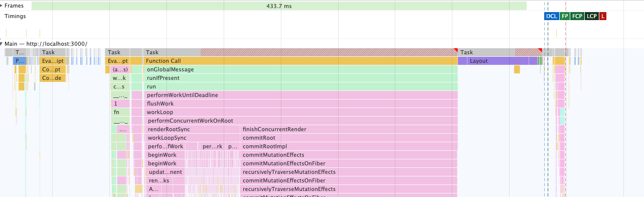The width and height of the screenshot is (644, 197).
Task: Select the performWorkUntilDeadline entry
Action: point(300,95)
